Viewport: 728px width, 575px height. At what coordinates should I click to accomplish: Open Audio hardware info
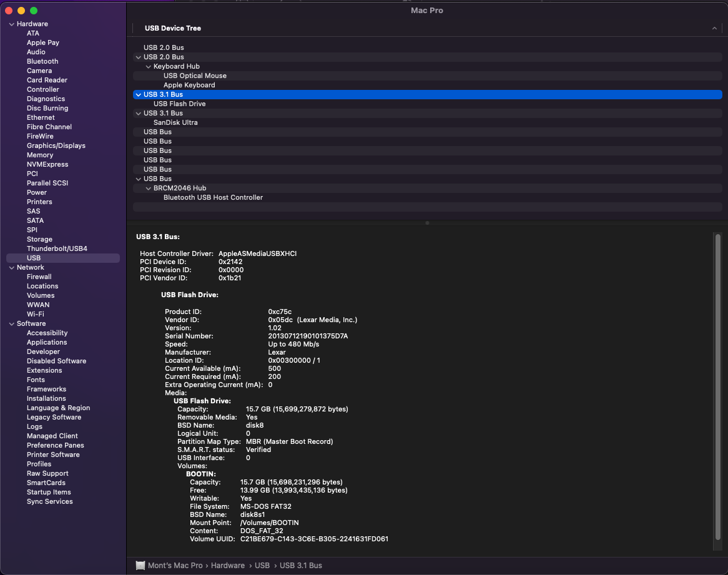36,52
